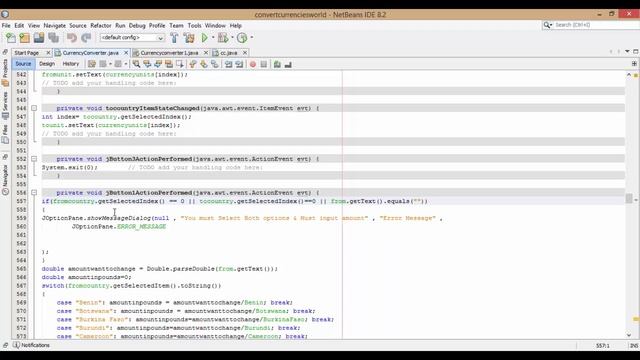The image size is (640, 360).
Task: Click the ERROR_MESSAGE constant on line 560
Action: coord(142,227)
